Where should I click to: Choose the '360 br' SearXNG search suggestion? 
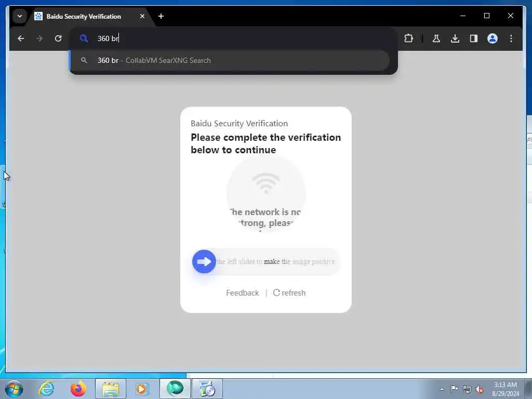click(229, 60)
